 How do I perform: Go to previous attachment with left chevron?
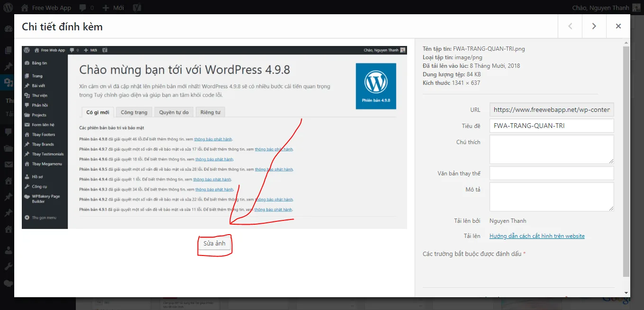tap(571, 27)
